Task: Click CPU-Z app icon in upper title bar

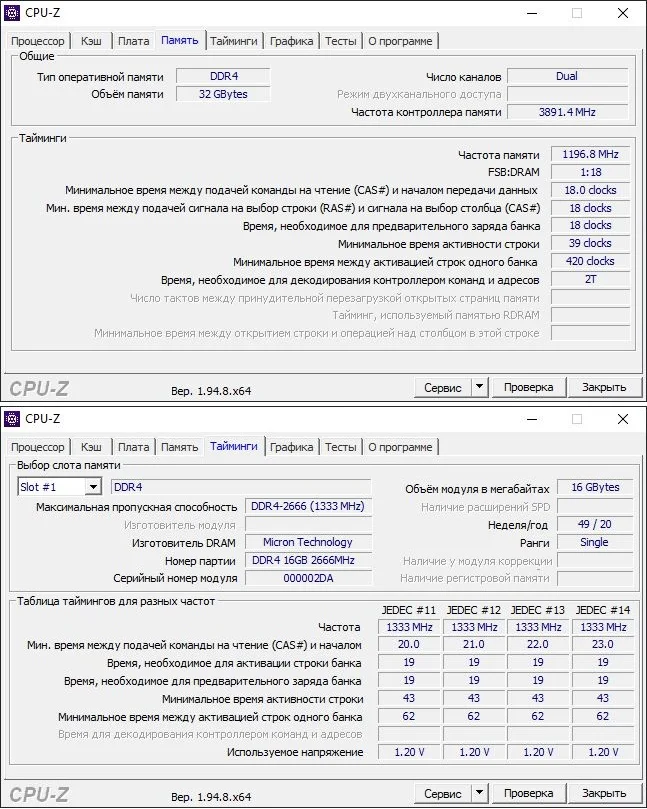Action: [x=11, y=13]
